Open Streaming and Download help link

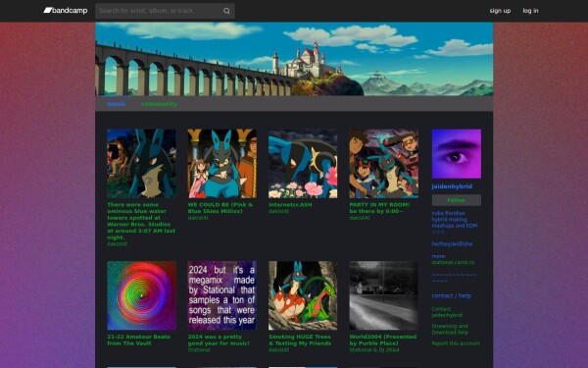(x=450, y=330)
